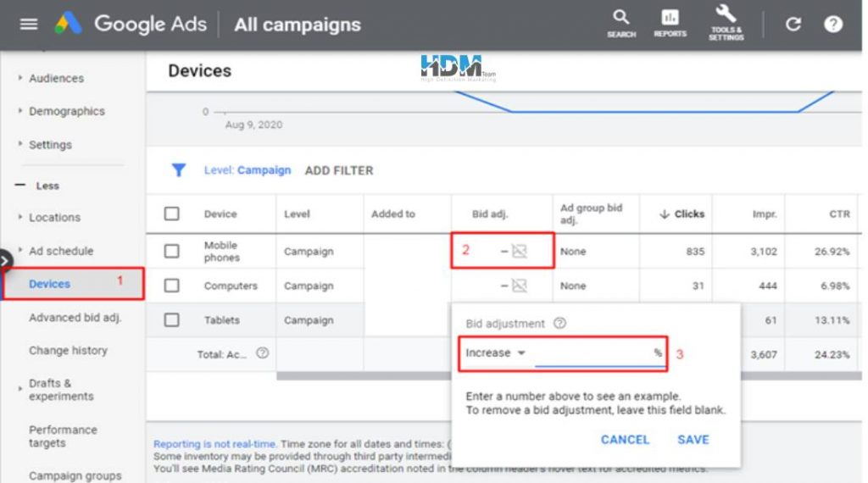Click the Bid adj. column header
Screen dimensions: 868x483
tap(490, 214)
